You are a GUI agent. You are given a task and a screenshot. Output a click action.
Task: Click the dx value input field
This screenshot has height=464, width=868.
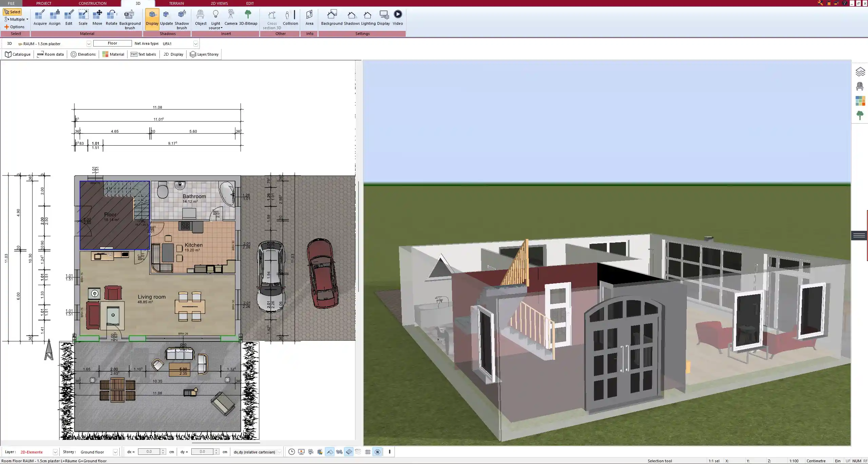[x=149, y=452]
